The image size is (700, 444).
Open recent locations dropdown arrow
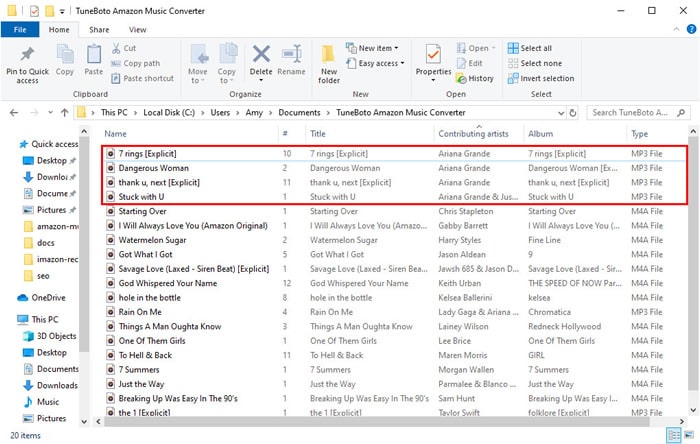50,112
